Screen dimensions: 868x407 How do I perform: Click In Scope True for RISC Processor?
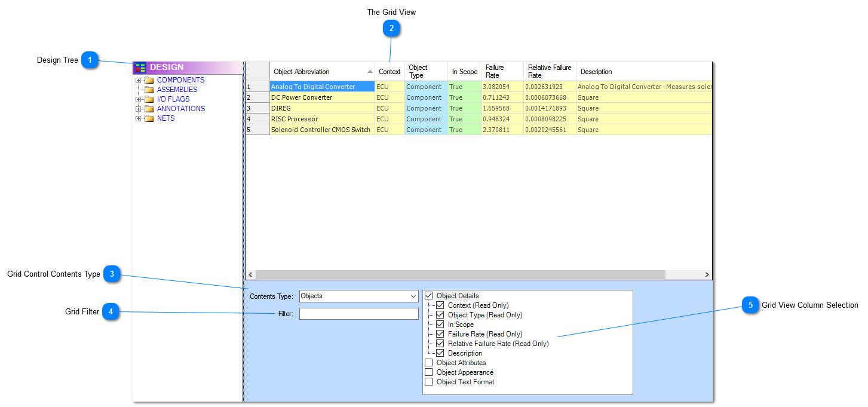point(464,119)
